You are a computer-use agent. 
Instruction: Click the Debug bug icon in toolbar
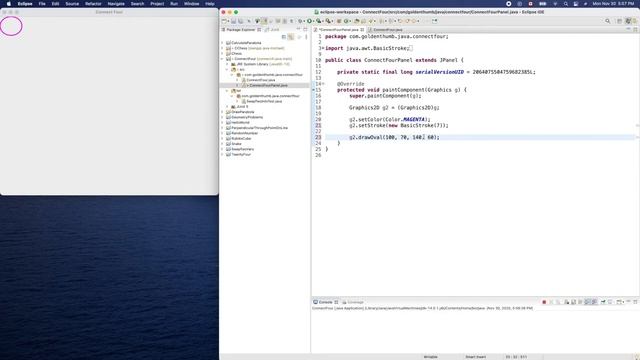300,21
